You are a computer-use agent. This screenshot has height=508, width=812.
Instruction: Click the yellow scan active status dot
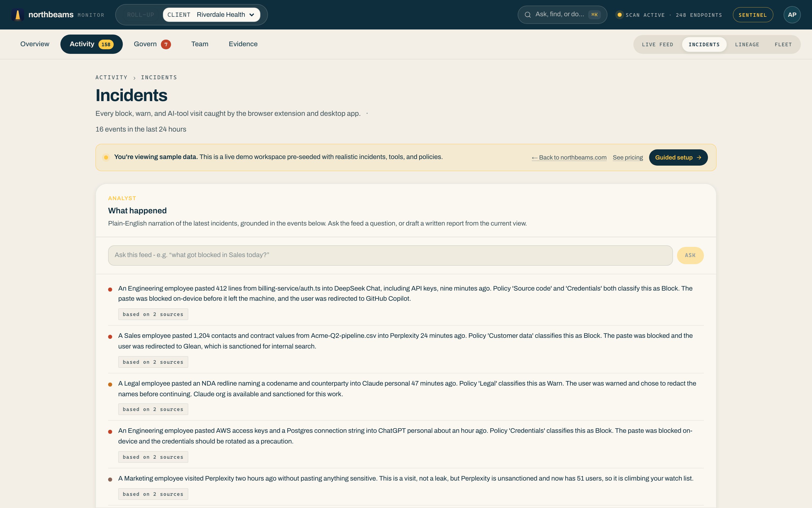tap(619, 15)
